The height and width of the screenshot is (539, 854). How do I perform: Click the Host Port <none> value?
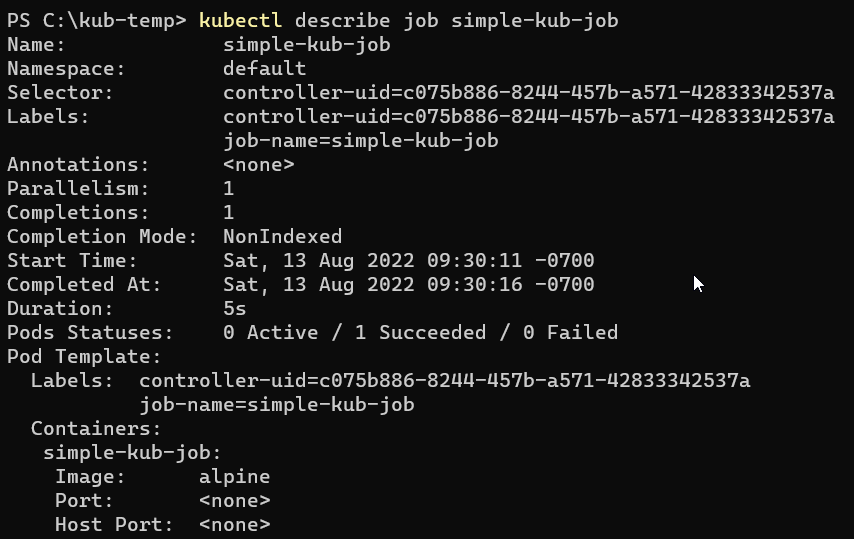click(x=235, y=524)
